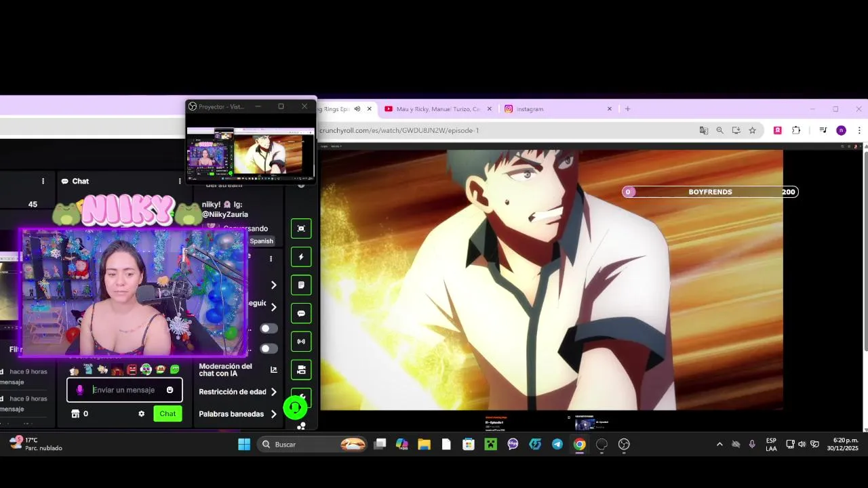Open the document notes quick action
The height and width of the screenshot is (488, 868).
(301, 285)
